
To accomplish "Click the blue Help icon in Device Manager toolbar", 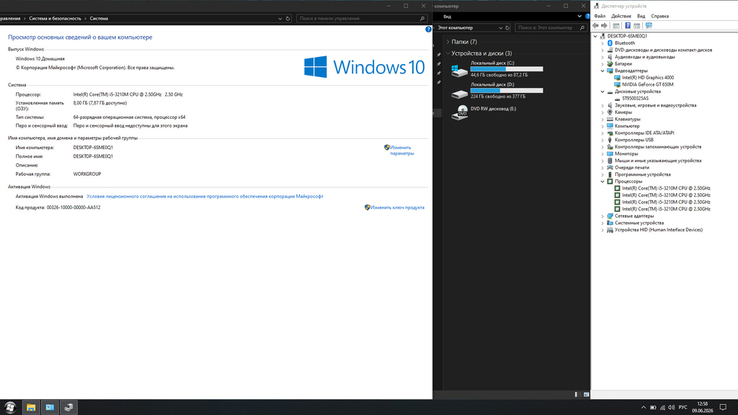I will (x=627, y=25).
